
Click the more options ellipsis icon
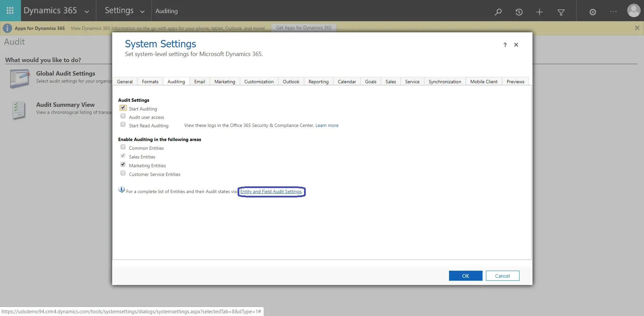tap(613, 11)
